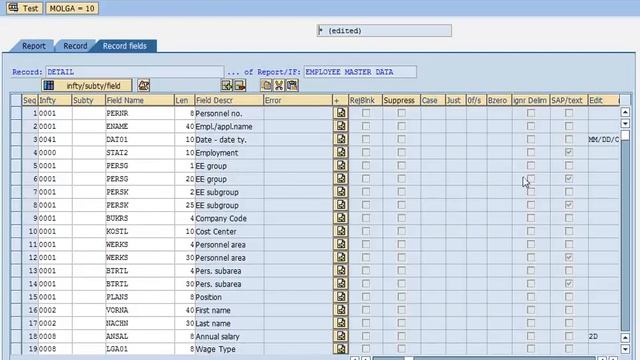Open detail icon for Employment row

point(340,152)
